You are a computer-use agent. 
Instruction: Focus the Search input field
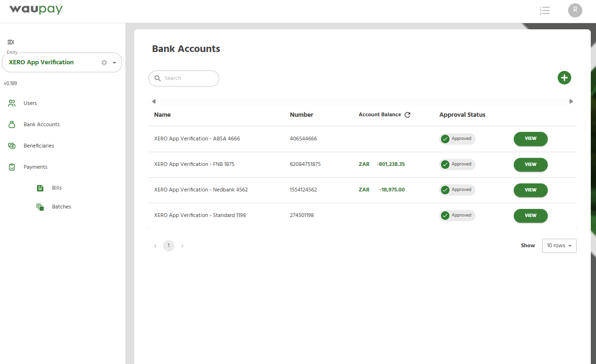(x=184, y=78)
